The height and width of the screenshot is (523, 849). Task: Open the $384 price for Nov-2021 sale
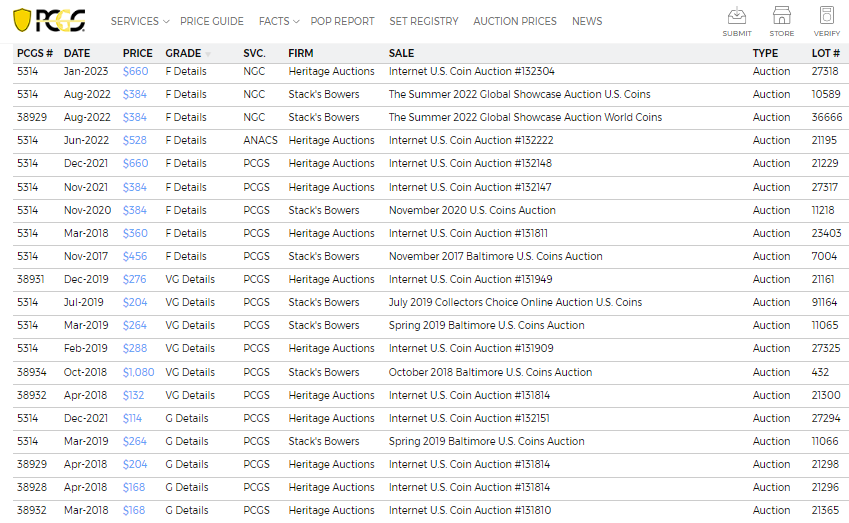coord(135,187)
